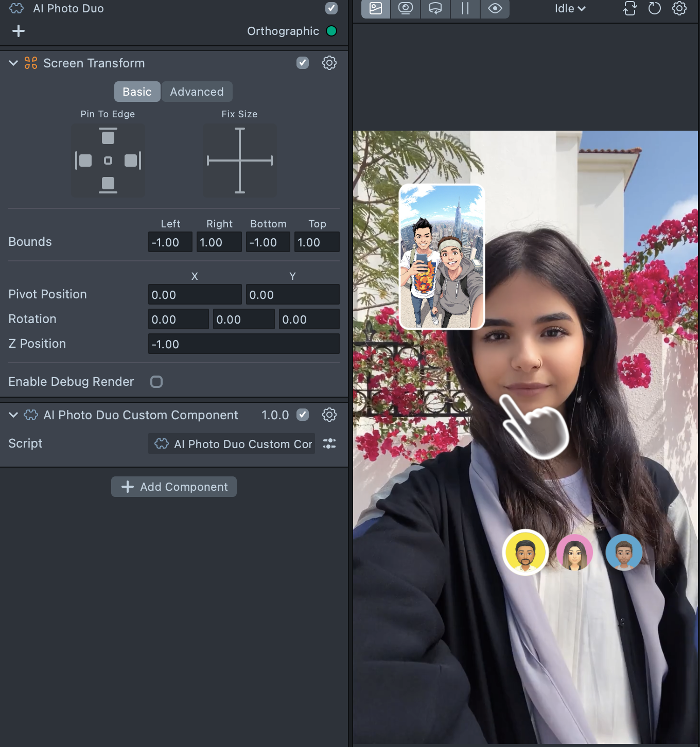The width and height of the screenshot is (700, 747).
Task: Collapse AI Photo Duo Custom Component section
Action: coord(13,415)
